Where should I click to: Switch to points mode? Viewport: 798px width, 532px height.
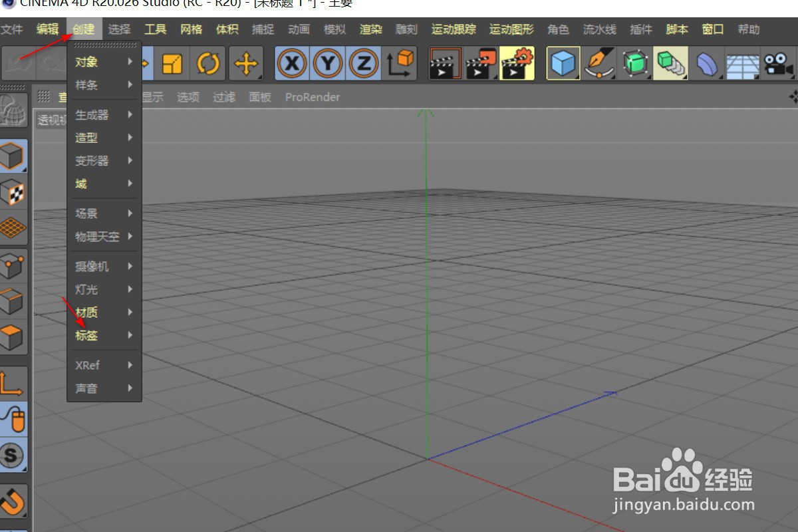(x=13, y=267)
